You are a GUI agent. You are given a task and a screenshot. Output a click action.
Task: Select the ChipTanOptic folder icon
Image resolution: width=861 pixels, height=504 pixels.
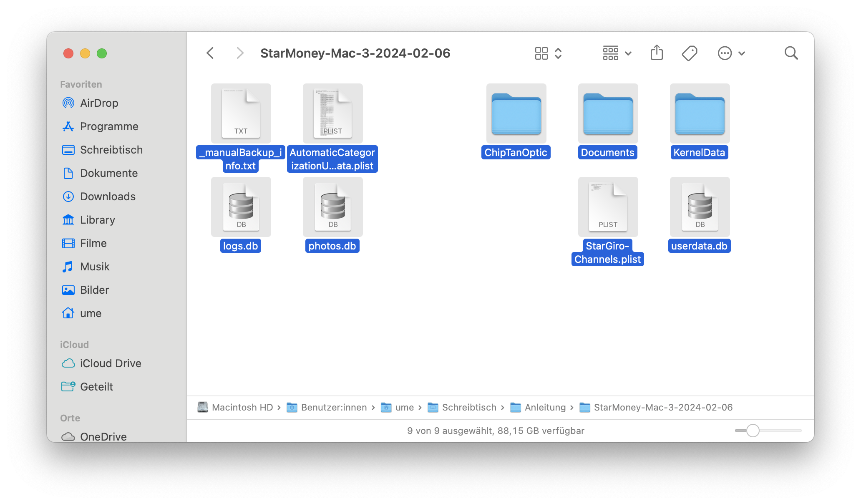[516, 114]
